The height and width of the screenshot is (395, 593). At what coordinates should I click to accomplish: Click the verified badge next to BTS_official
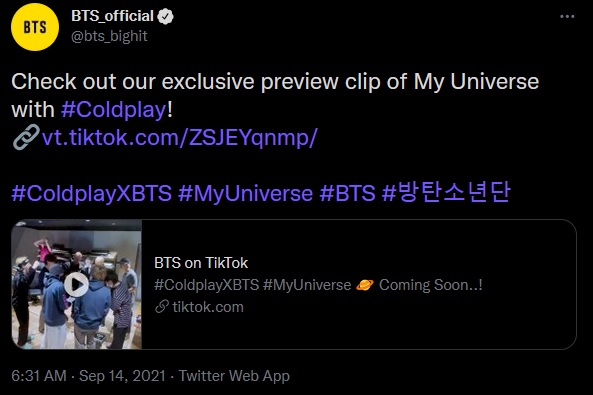(165, 16)
